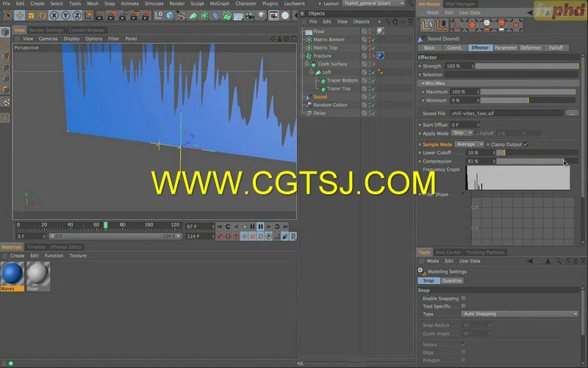Select the Rotate tool in top toolbar

43,15
